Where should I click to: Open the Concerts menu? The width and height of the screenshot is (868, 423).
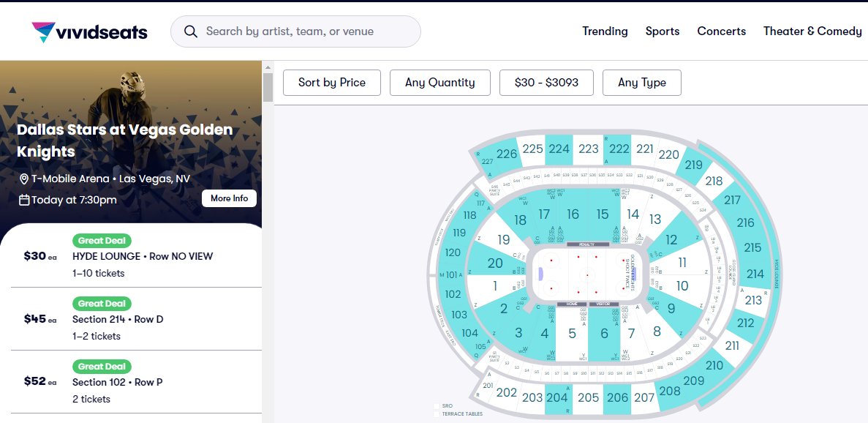pyautogui.click(x=722, y=31)
